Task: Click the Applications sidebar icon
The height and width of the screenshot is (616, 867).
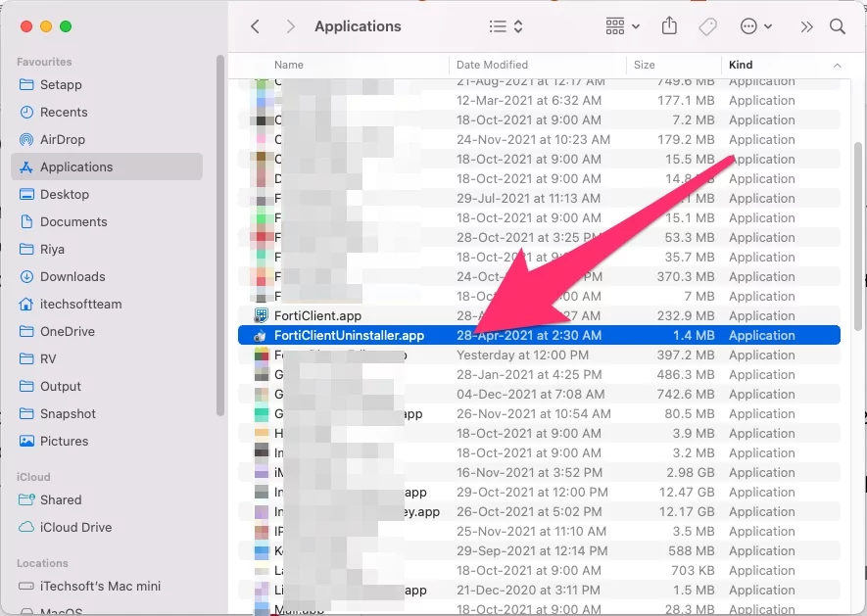Action: 26,167
